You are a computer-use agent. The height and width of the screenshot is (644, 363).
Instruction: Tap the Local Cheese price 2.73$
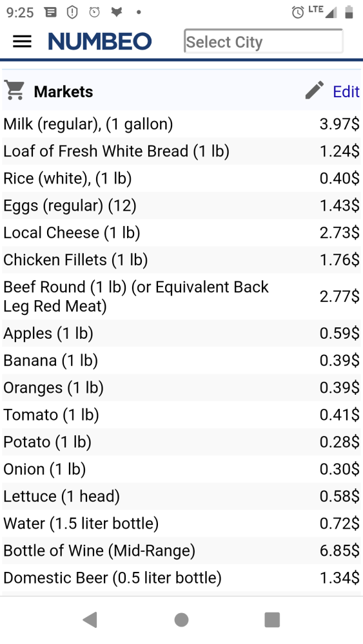(340, 232)
